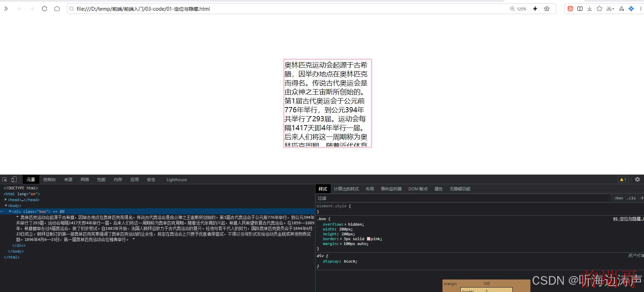Open the notes pen tool icon
This screenshot has width=644, height=292.
[x=622, y=9]
